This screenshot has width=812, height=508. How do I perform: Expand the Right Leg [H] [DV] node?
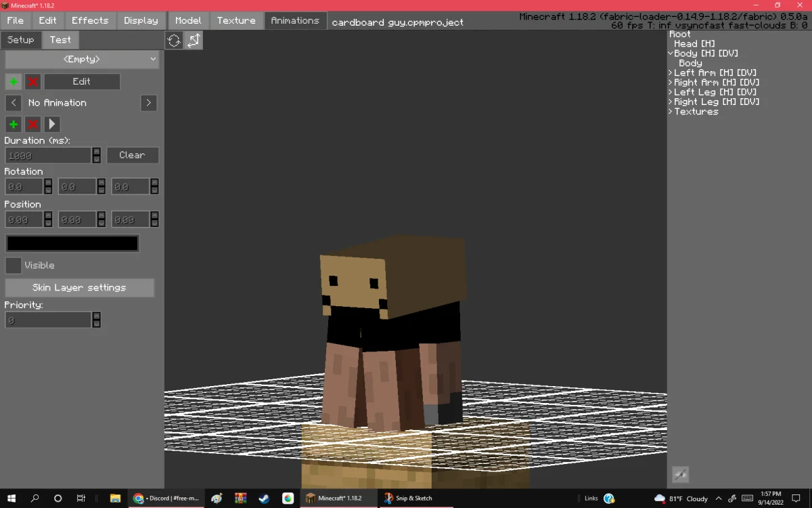click(671, 102)
